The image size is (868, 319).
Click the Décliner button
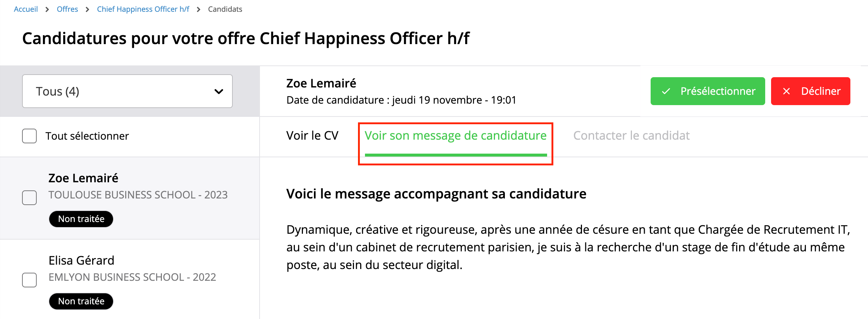[x=810, y=91]
